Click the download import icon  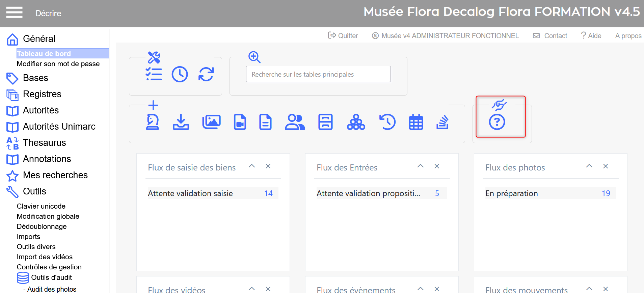181,122
